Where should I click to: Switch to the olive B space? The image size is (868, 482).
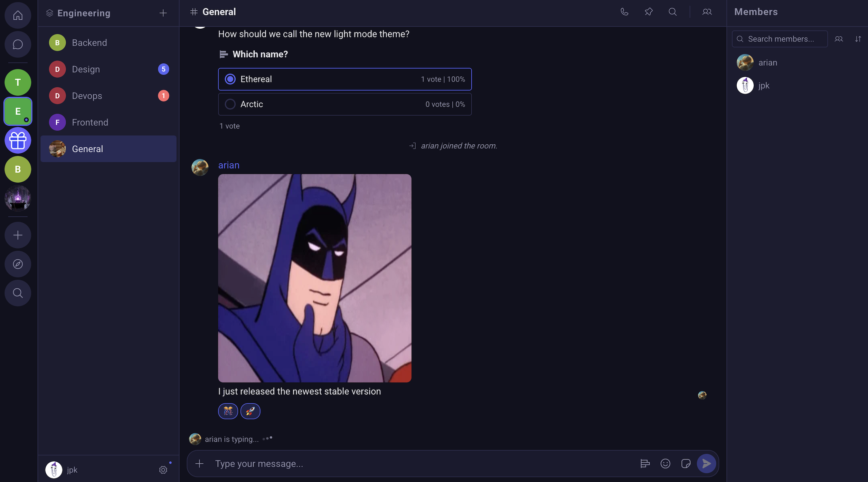pyautogui.click(x=18, y=169)
